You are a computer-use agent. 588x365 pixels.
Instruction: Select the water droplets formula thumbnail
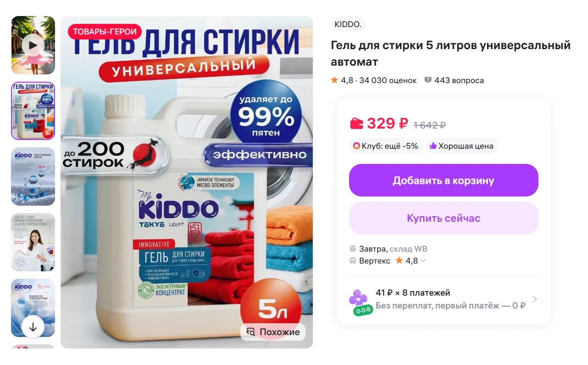pos(33,176)
